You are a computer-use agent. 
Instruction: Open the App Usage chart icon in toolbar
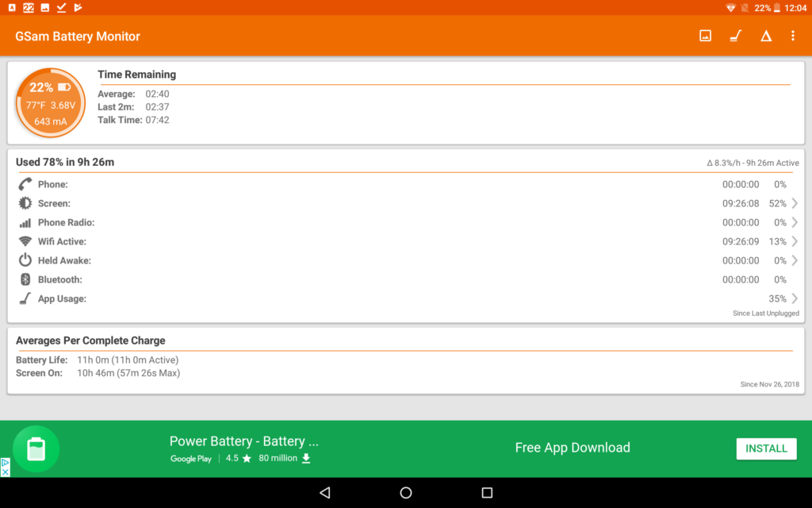tap(735, 36)
